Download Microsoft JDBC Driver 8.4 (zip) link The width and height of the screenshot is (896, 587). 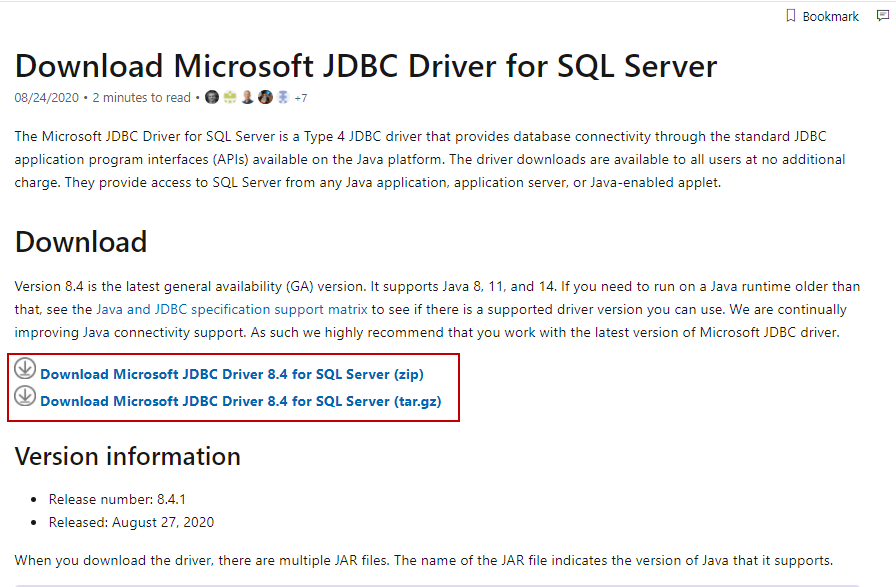[x=232, y=374]
